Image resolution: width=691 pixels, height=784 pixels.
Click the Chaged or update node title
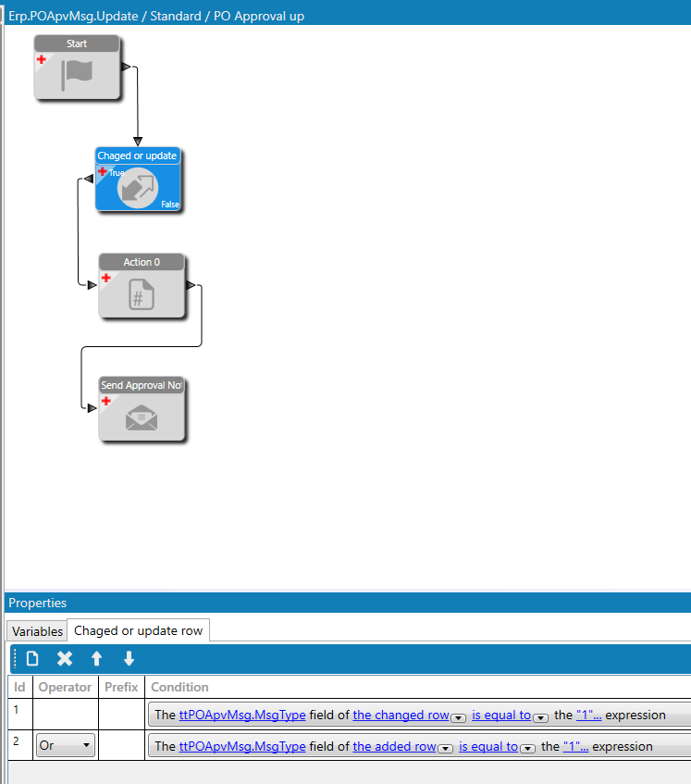pos(138,156)
